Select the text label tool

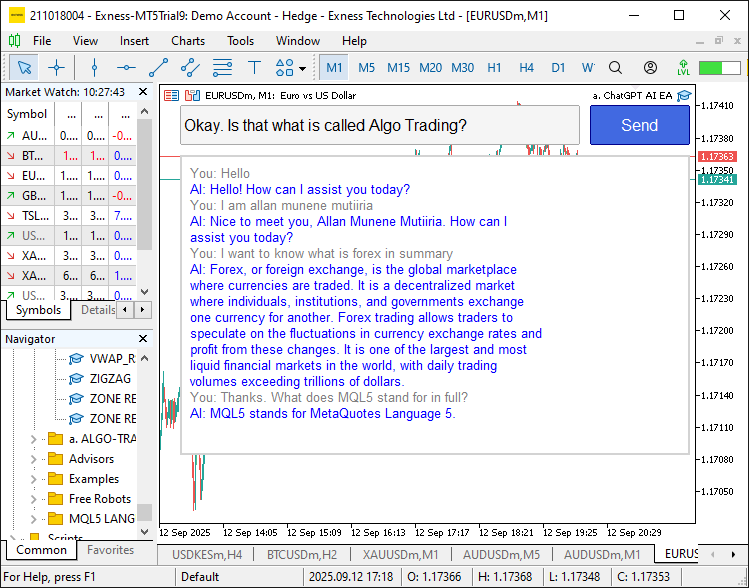tap(254, 67)
